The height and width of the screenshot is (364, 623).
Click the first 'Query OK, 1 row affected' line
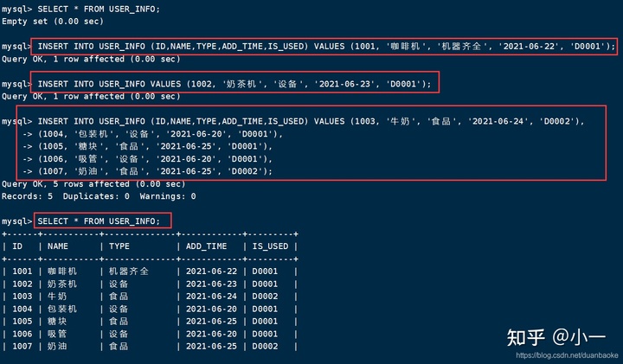coord(91,59)
